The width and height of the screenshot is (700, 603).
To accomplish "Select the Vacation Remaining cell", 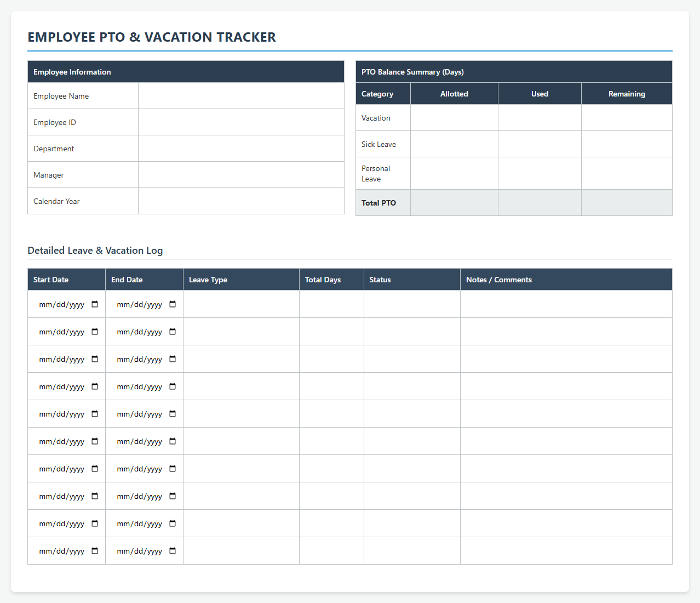I will [627, 118].
